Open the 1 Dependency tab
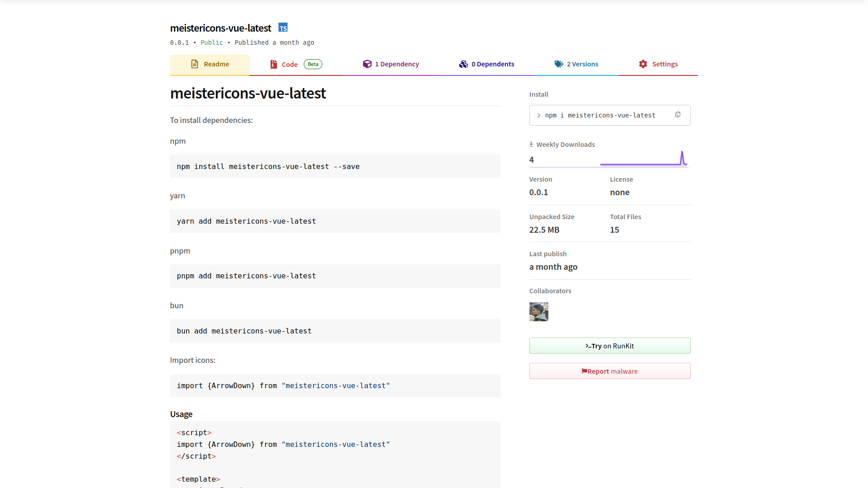 tap(391, 65)
